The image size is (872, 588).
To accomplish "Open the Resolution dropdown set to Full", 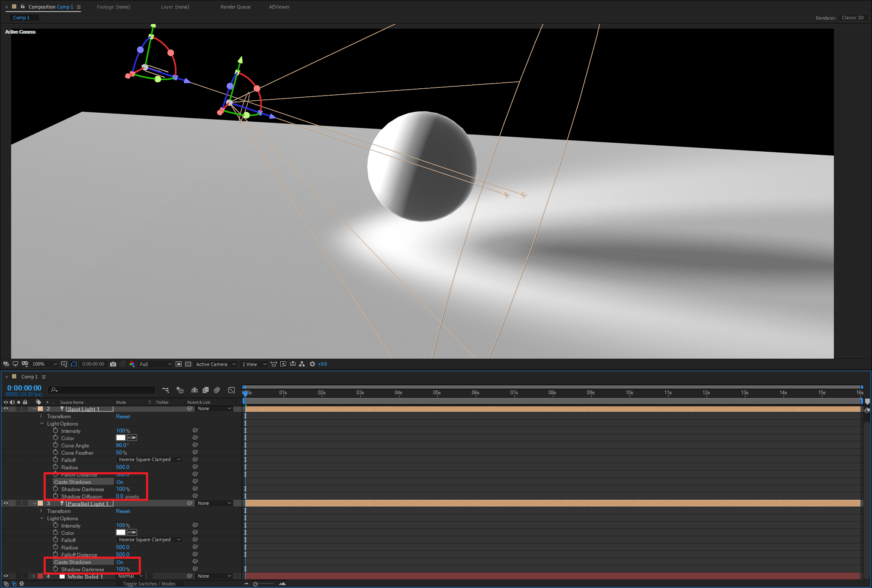I will coord(156,364).
